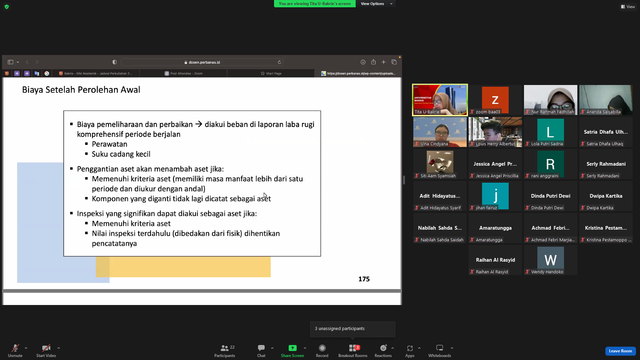The width and height of the screenshot is (640, 360).
Task: Open share options arrow beside Share Screen
Action: 305,348
